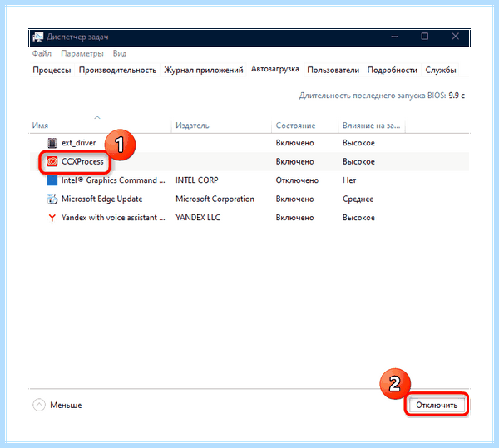
Task: Click the INTEL CORP publisher cell
Action: pos(197,180)
